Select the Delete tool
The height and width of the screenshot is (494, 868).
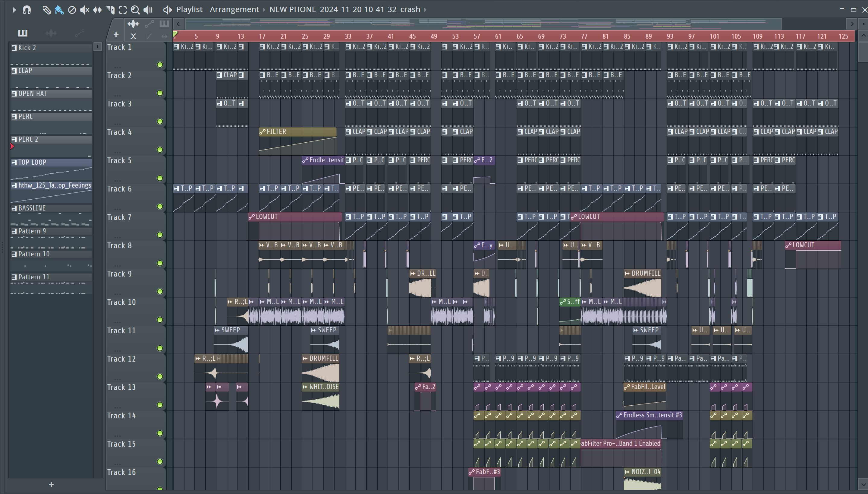pos(72,10)
